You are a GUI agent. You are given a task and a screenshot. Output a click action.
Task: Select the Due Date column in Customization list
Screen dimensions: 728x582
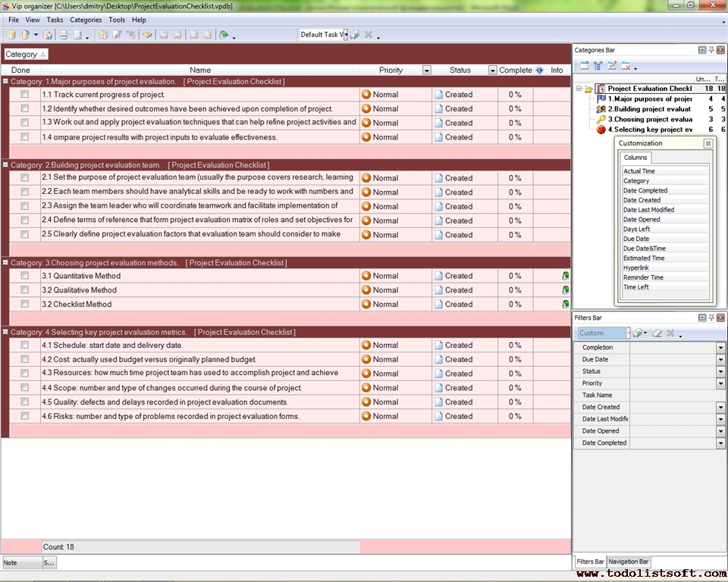(x=636, y=239)
